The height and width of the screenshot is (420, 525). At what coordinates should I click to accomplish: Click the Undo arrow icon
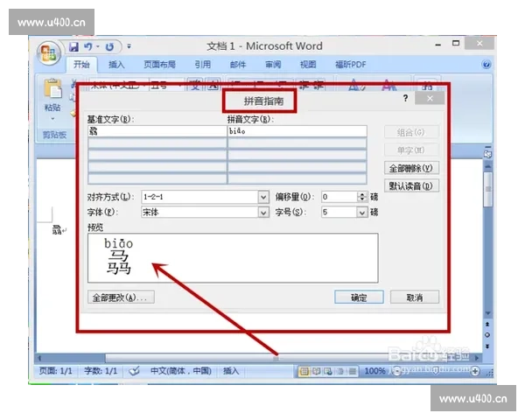coord(88,46)
